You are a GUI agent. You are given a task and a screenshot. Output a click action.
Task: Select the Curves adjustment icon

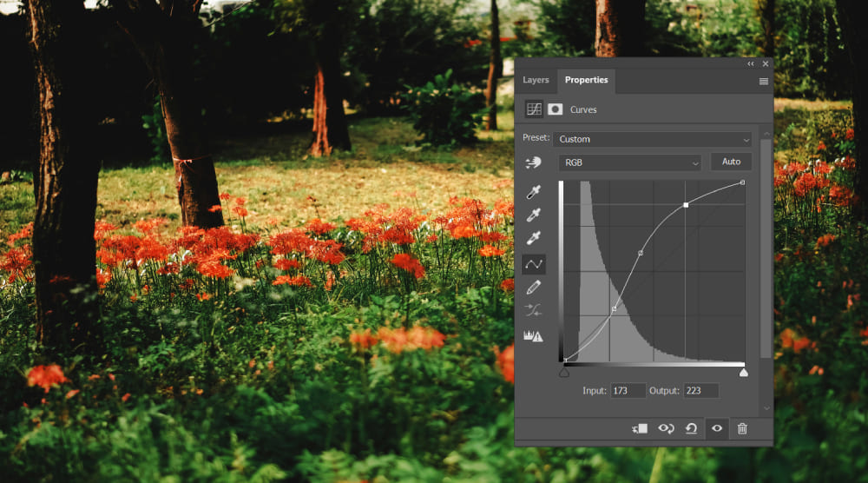point(534,109)
